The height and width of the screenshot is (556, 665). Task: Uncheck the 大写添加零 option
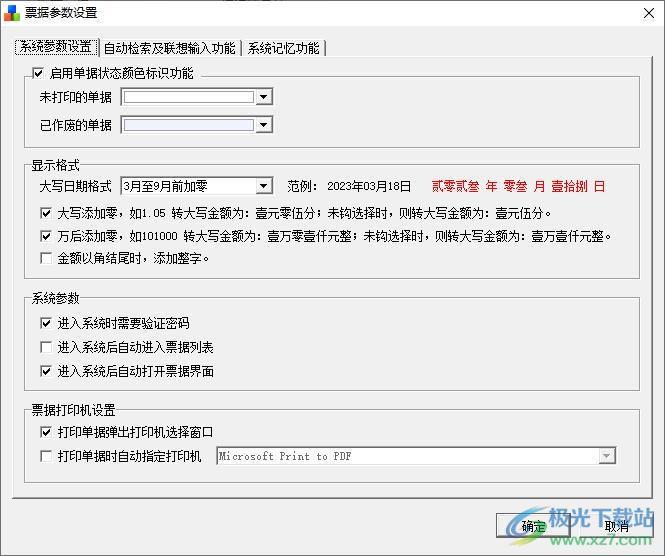pos(46,213)
